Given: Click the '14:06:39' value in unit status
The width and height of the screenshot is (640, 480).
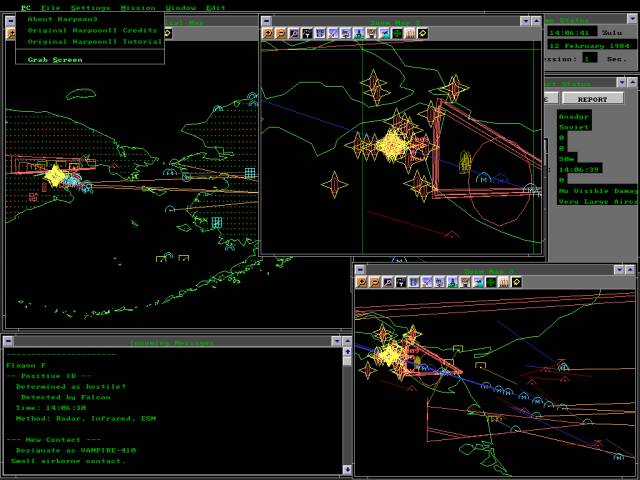Looking at the screenshot, I should 579,169.
